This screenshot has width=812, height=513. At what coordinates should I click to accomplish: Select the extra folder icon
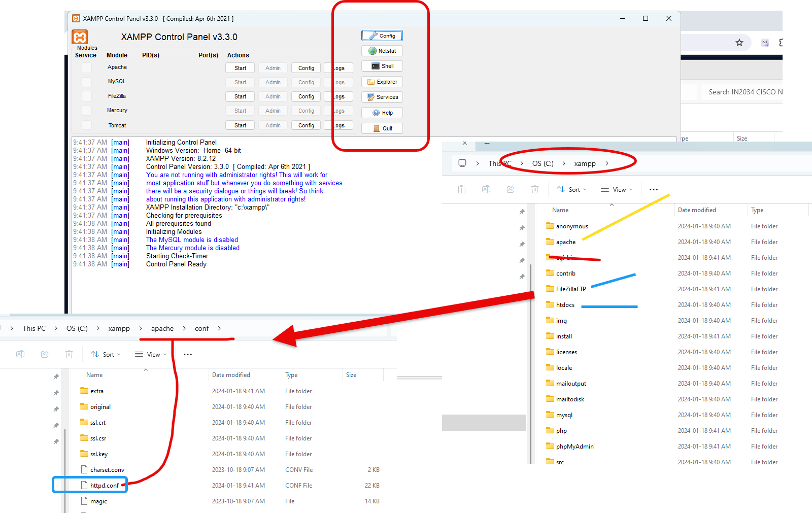point(84,391)
